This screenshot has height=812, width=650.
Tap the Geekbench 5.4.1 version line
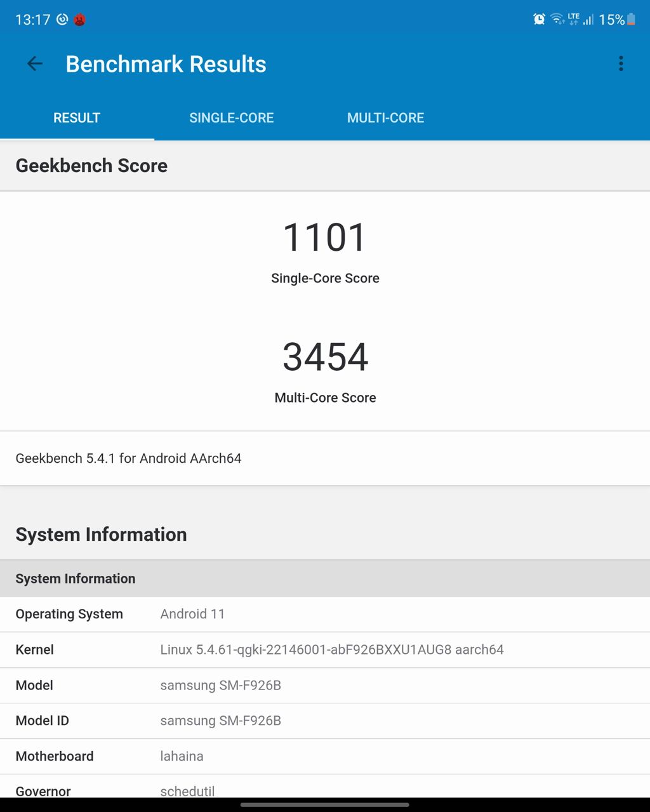tap(129, 458)
